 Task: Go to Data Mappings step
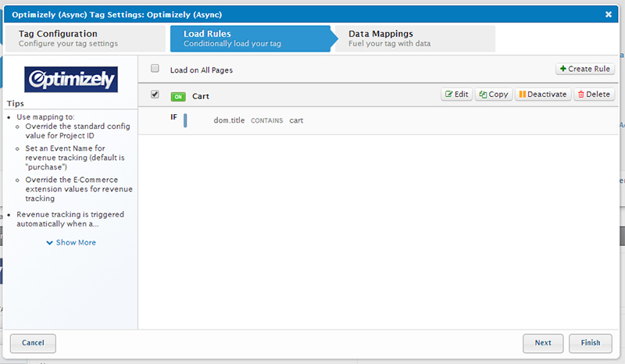click(414, 38)
